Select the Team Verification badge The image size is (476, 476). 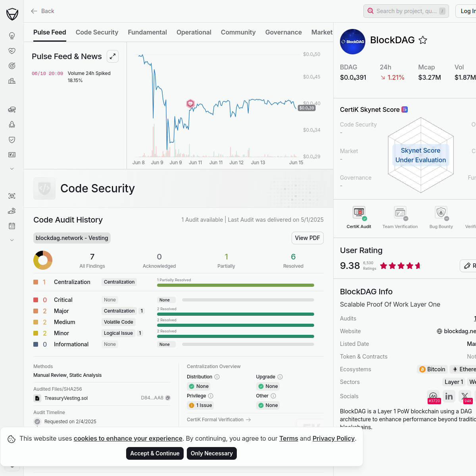400,217
